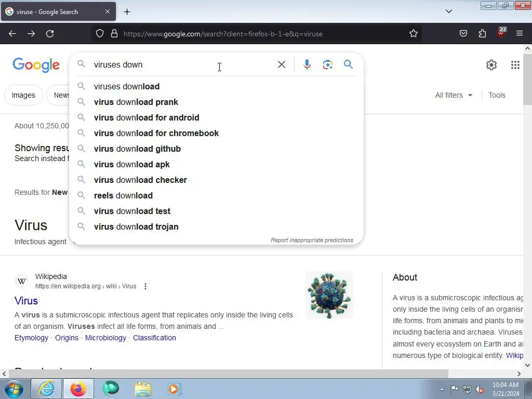Show site security lock information
The width and height of the screenshot is (532, 399).
click(x=114, y=34)
